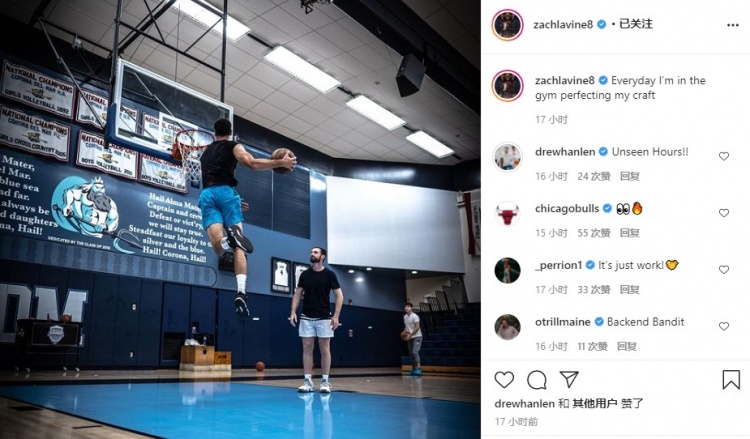Like chicagobulls comment heart
The width and height of the screenshot is (750, 439).
(724, 213)
